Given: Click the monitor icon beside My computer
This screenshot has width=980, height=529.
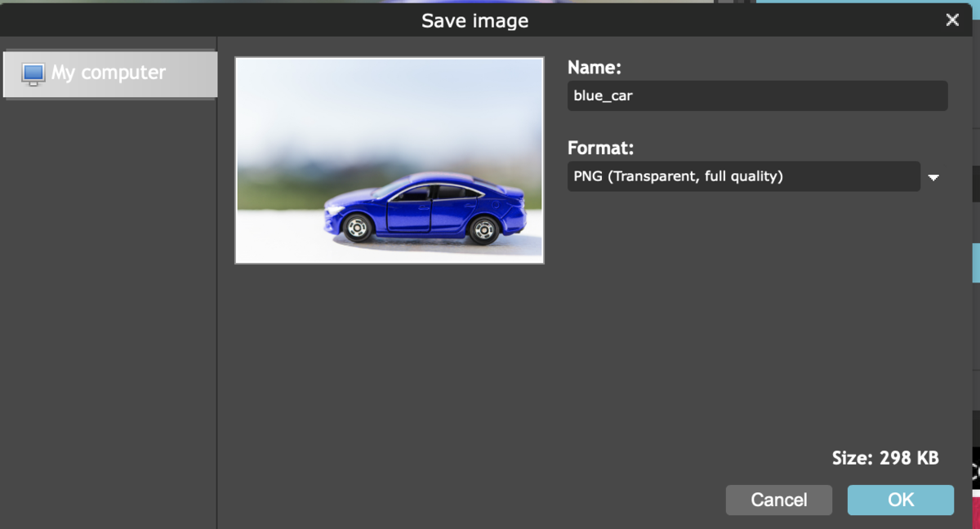Looking at the screenshot, I should point(33,74).
